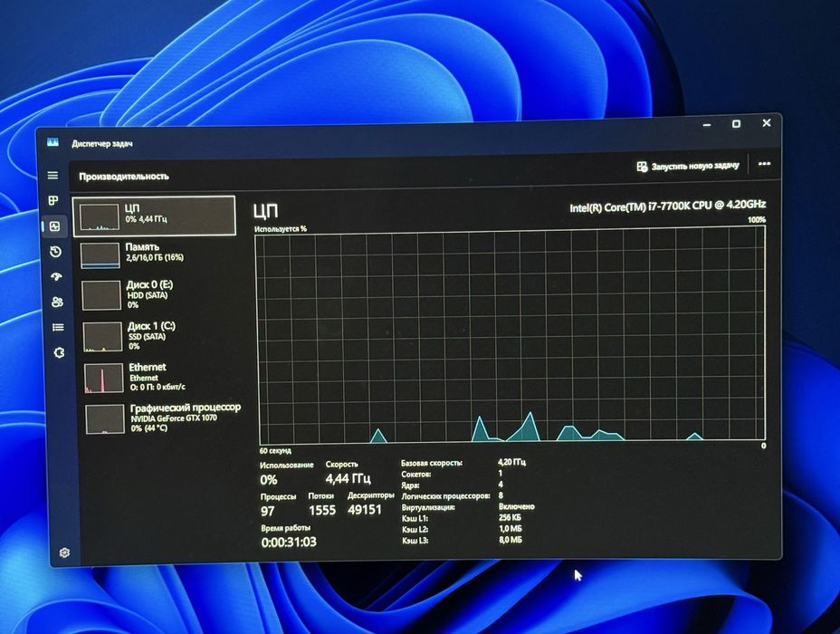Select Графический процессор GTX 1070 item
Image resolution: width=840 pixels, height=634 pixels.
click(x=164, y=418)
